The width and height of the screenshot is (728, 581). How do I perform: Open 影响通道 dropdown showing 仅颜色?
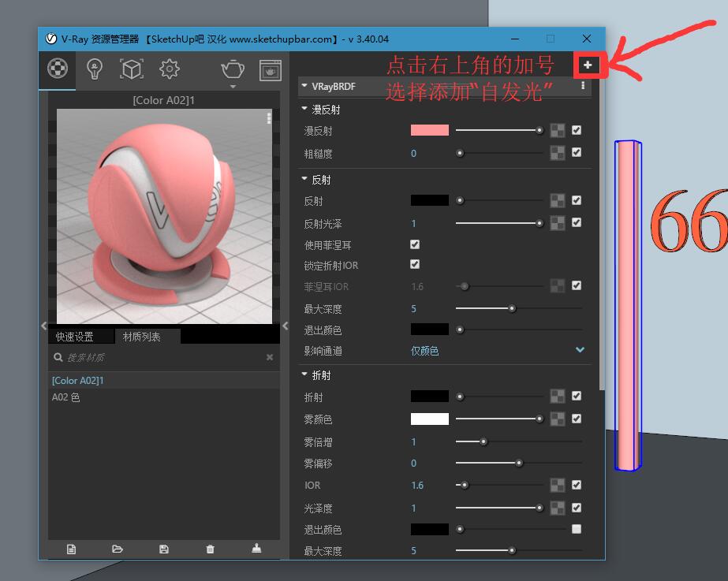pyautogui.click(x=497, y=351)
